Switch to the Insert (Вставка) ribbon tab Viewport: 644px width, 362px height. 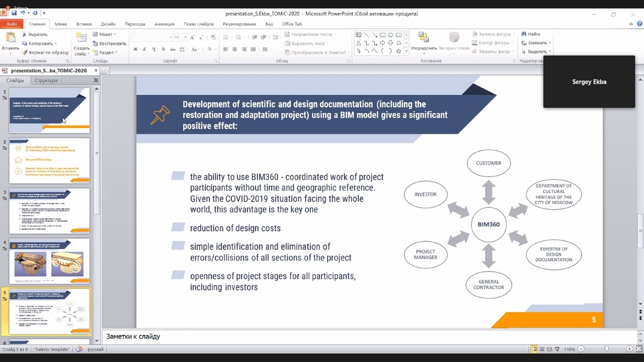(x=84, y=24)
